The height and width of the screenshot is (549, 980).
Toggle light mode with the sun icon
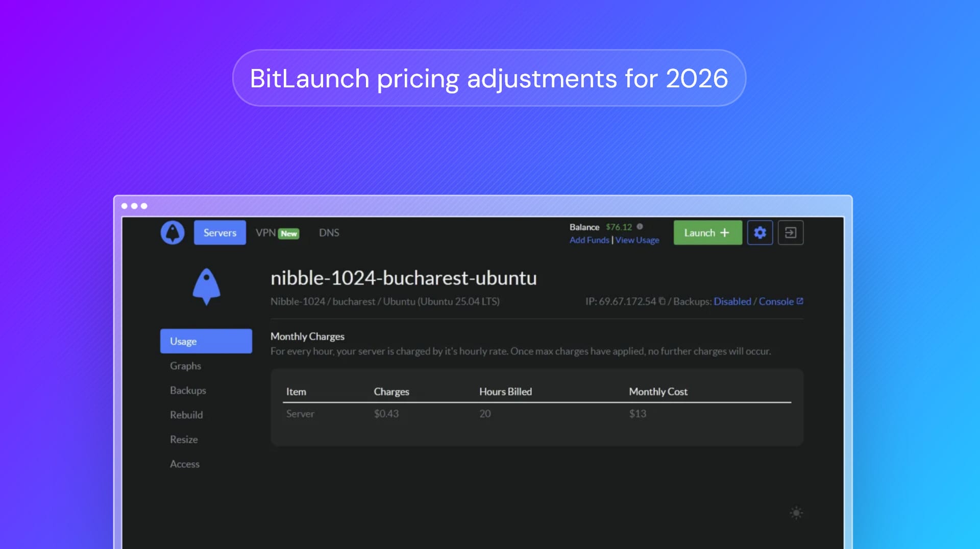pos(796,513)
